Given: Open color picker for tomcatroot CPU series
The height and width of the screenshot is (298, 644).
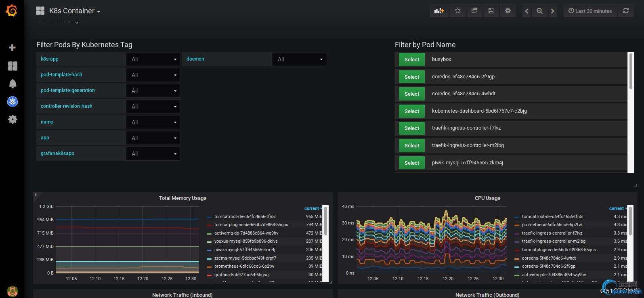Looking at the screenshot, I should (x=517, y=217).
